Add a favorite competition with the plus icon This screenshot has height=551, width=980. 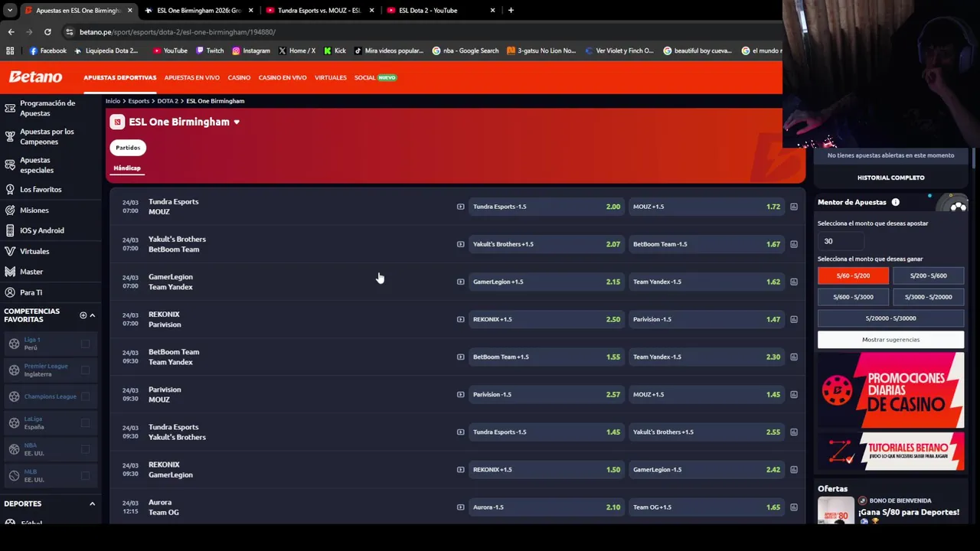click(x=83, y=315)
